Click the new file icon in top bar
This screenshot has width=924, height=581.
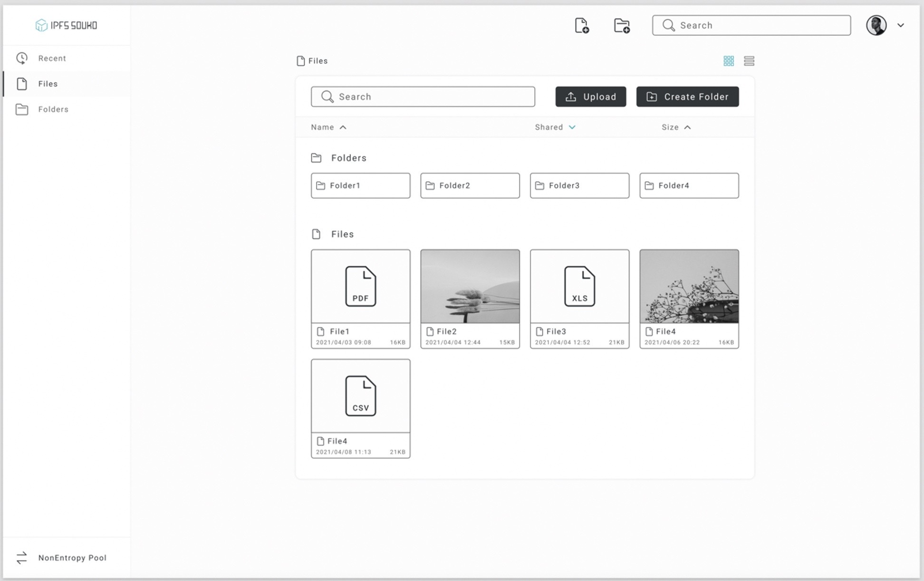pyautogui.click(x=581, y=25)
